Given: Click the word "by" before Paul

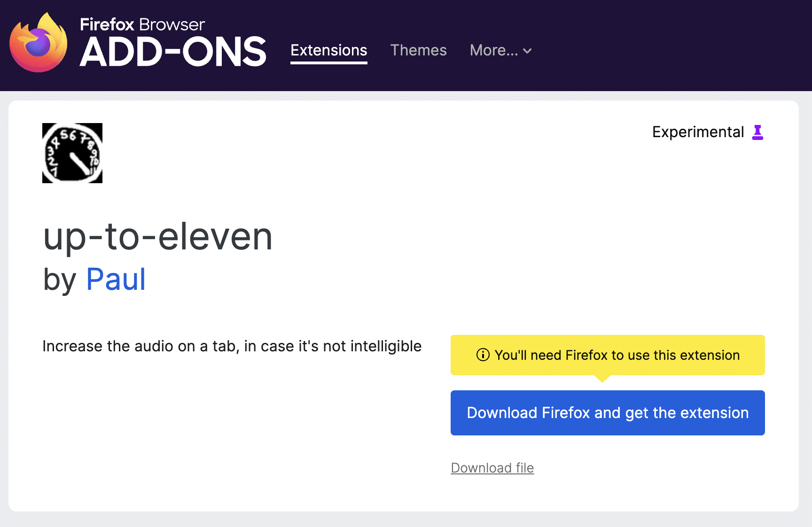Looking at the screenshot, I should tap(59, 280).
